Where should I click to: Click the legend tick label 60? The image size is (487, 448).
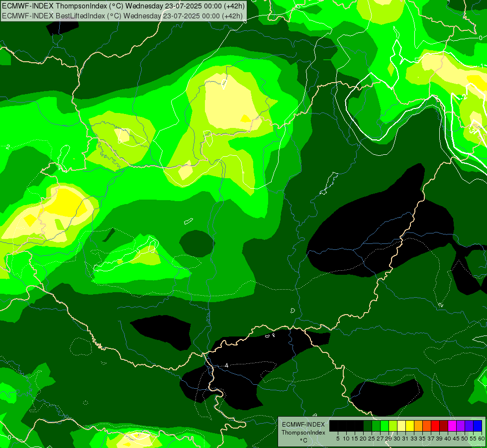coord(482,439)
